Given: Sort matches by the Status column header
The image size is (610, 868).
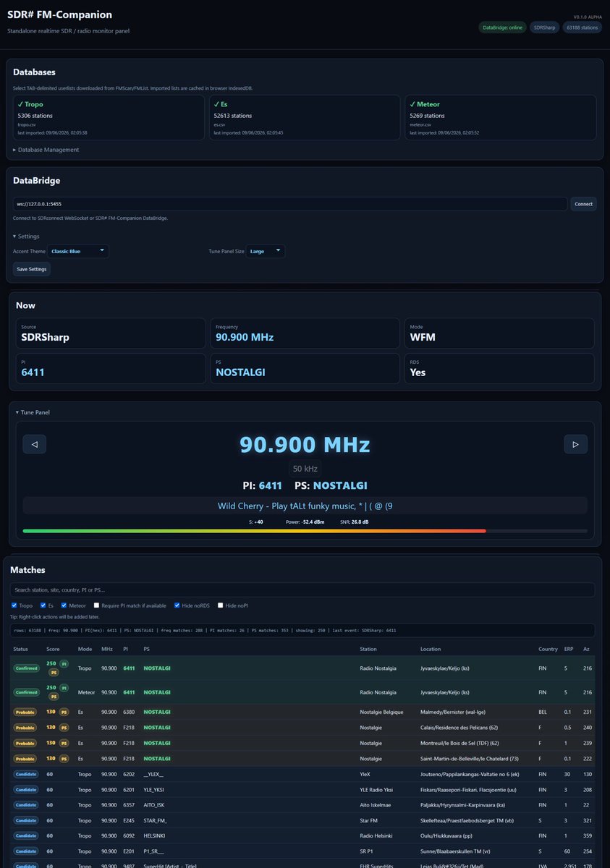Looking at the screenshot, I should click(20, 649).
